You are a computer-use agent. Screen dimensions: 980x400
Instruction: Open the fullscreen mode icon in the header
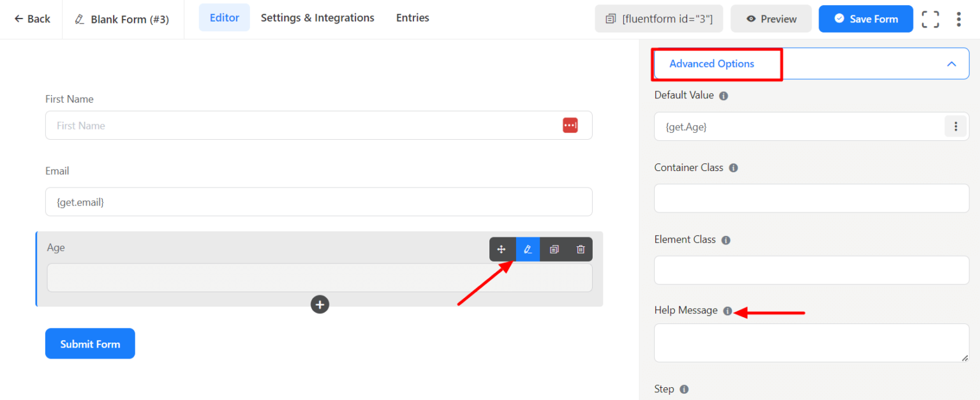pyautogui.click(x=930, y=19)
